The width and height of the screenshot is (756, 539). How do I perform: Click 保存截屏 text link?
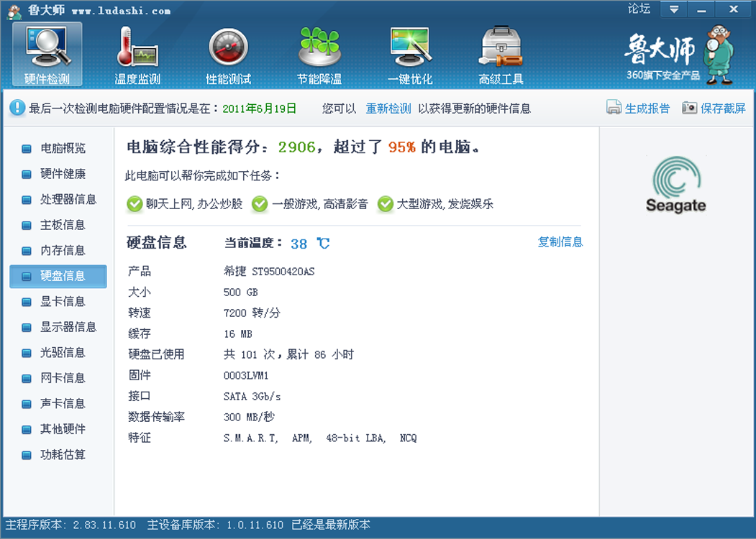[723, 109]
